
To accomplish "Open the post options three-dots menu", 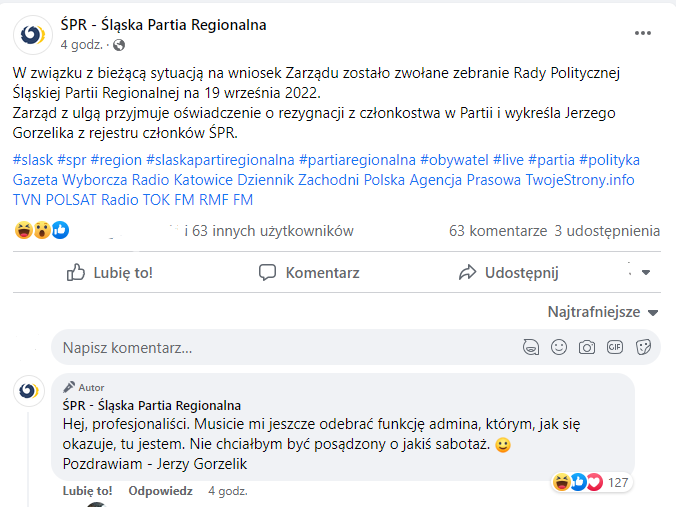I will [643, 33].
